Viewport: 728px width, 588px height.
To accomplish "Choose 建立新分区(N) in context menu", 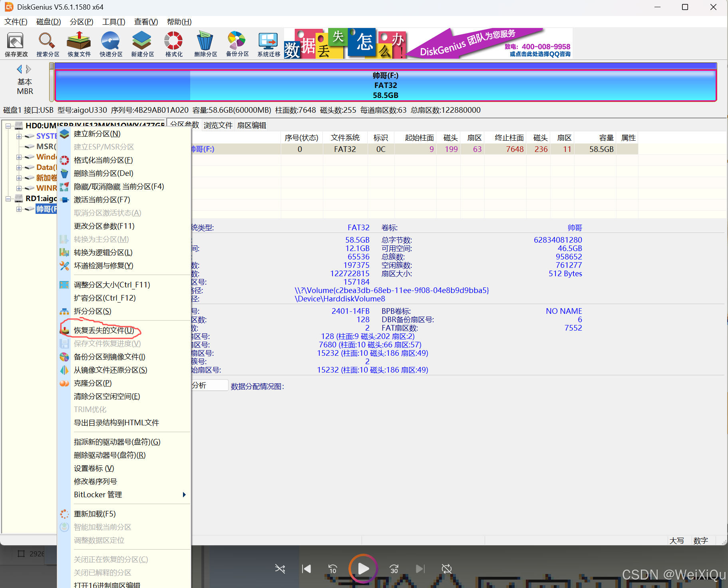I will pos(124,134).
